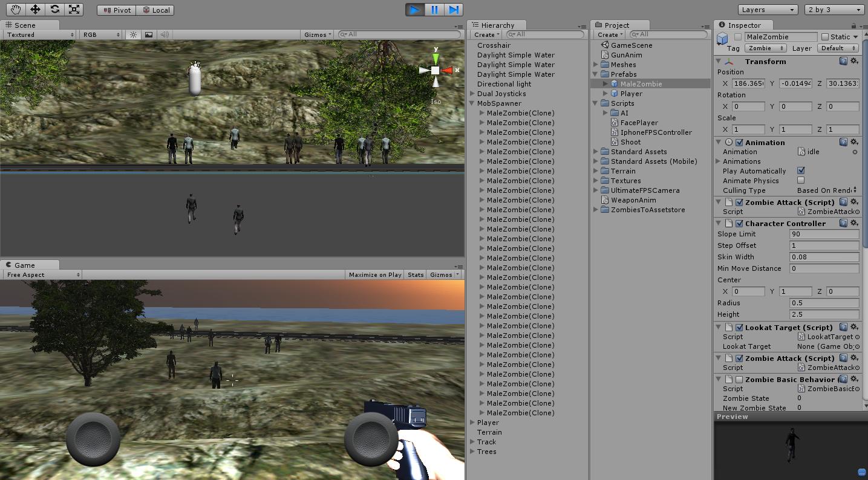Click the Hierarchy search field
The width and height of the screenshot is (868, 480).
coord(546,34)
